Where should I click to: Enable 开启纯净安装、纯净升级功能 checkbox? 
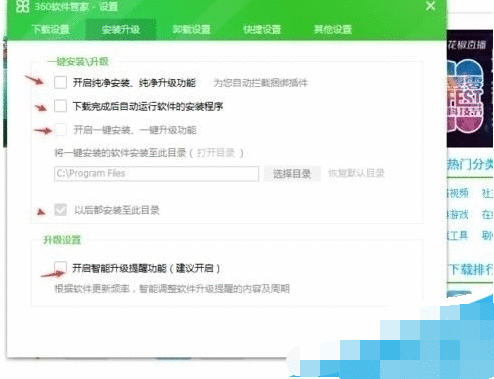[x=60, y=82]
